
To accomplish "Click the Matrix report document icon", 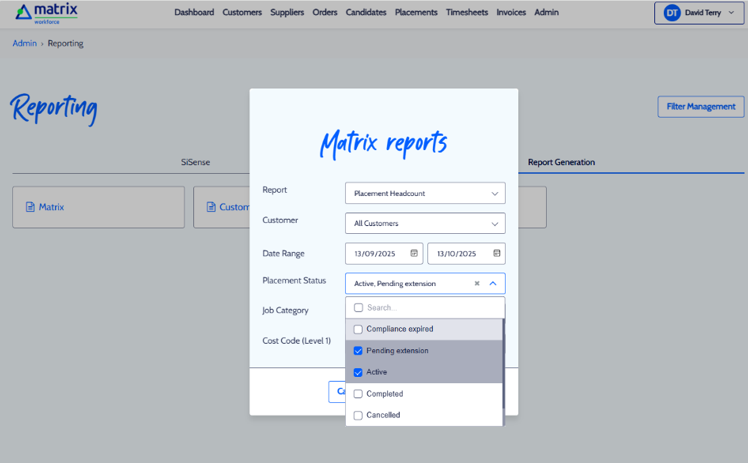I will click(x=30, y=207).
